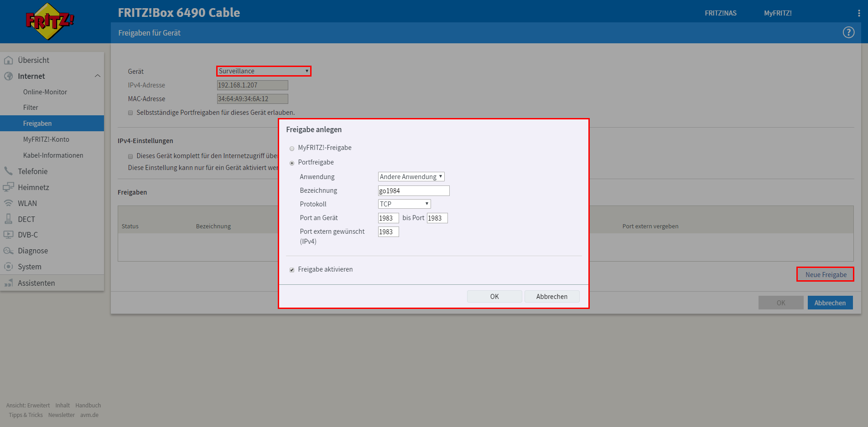
Task: Uncheck Freigabe aktivieren checkbox
Action: point(292,270)
